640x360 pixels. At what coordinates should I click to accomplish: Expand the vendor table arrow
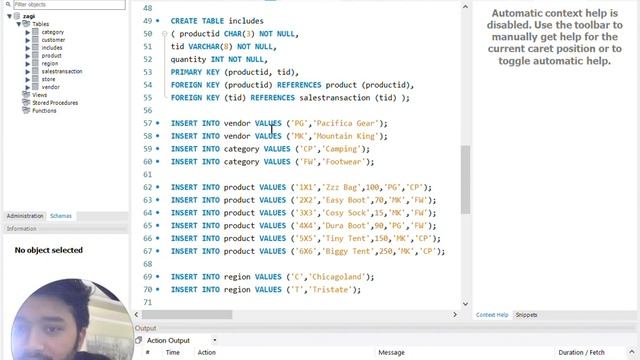tap(28, 87)
